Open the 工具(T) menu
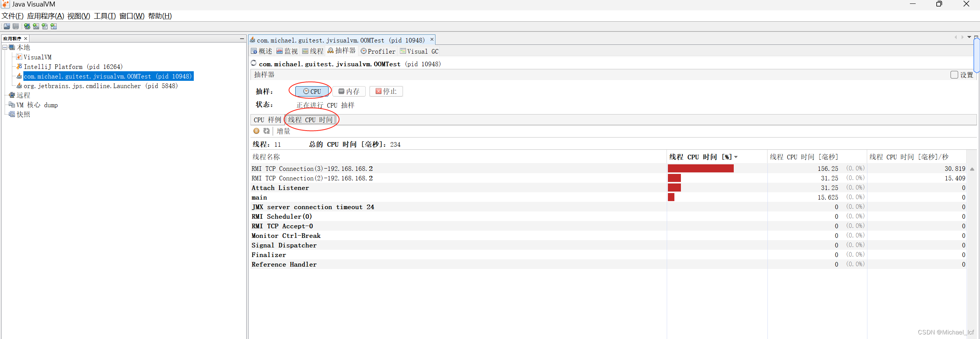This screenshot has height=339, width=980. [x=105, y=16]
